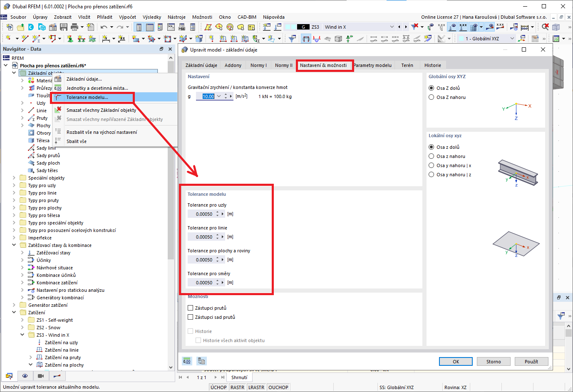This screenshot has width=573, height=392.
Task: Confirm dialog with OK button
Action: (456, 362)
